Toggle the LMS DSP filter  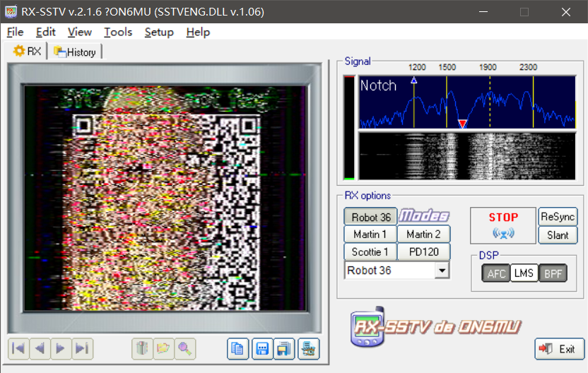pos(524,273)
